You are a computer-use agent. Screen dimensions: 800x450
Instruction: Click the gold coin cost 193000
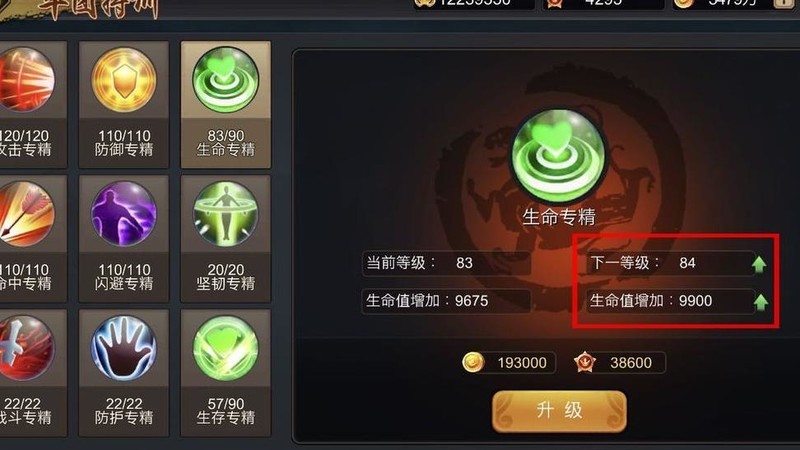pyautogui.click(x=509, y=363)
